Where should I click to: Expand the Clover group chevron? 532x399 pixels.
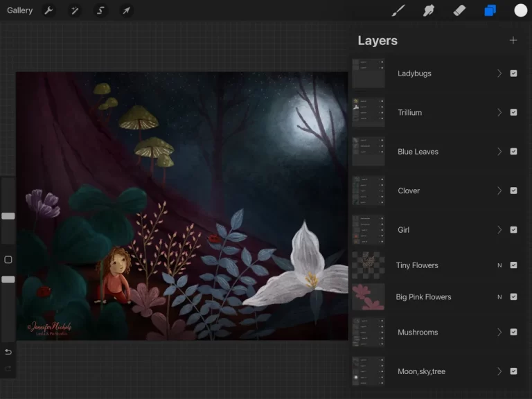[x=499, y=190]
